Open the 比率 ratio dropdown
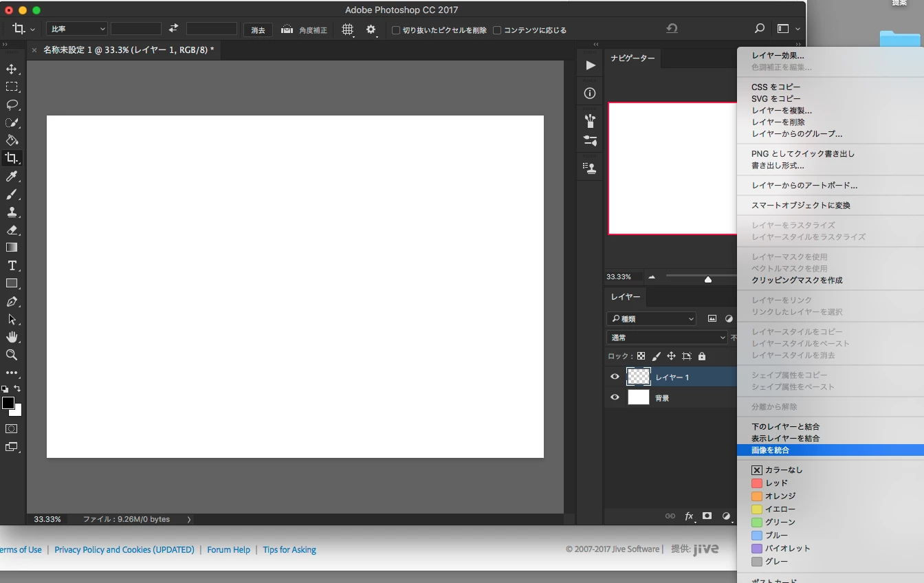Image resolution: width=924 pixels, height=583 pixels. coord(77,29)
